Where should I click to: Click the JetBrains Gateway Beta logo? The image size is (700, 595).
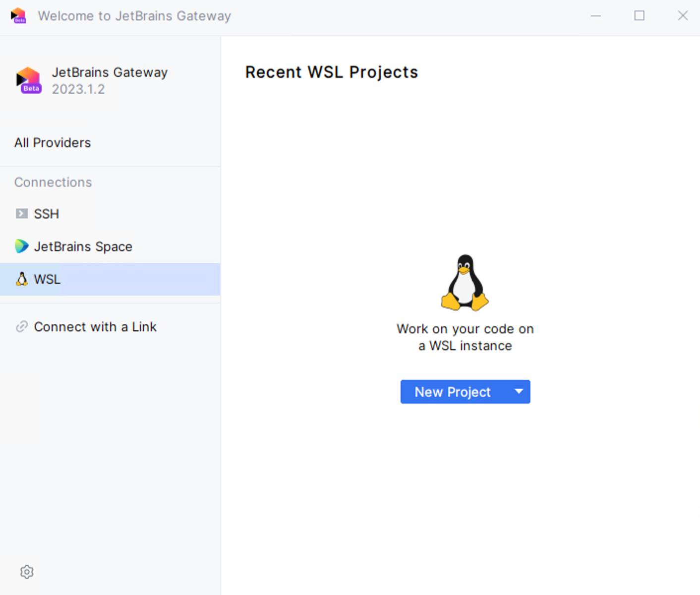(29, 80)
